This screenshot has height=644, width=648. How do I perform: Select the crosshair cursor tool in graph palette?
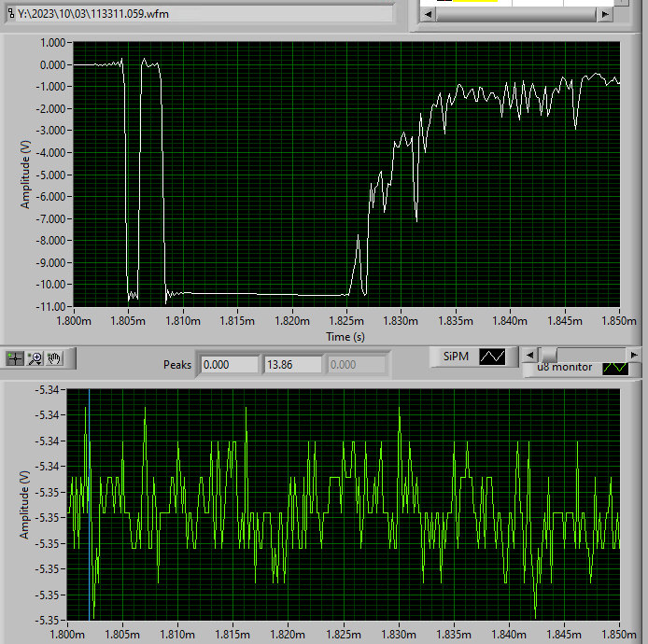pos(15,358)
